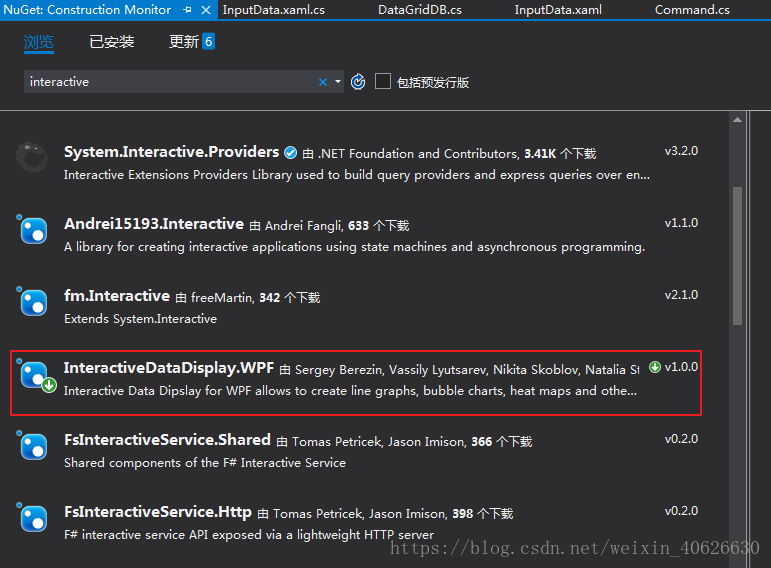
Task: Click the description 'Extends System.Interactive'
Action: click(x=140, y=319)
